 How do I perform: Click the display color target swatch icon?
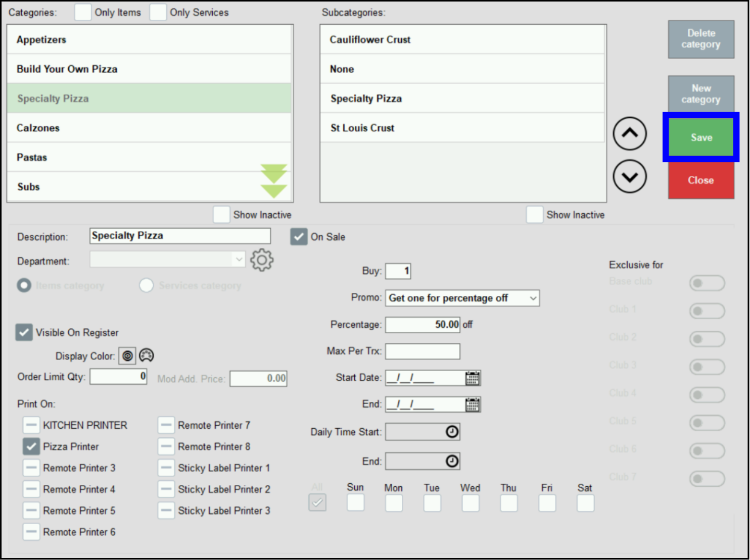[127, 356]
